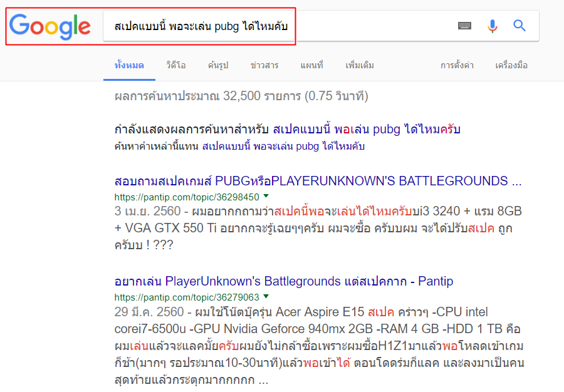
Task: Click snippet date 3 เม.ย. 2560
Action: tap(147, 211)
